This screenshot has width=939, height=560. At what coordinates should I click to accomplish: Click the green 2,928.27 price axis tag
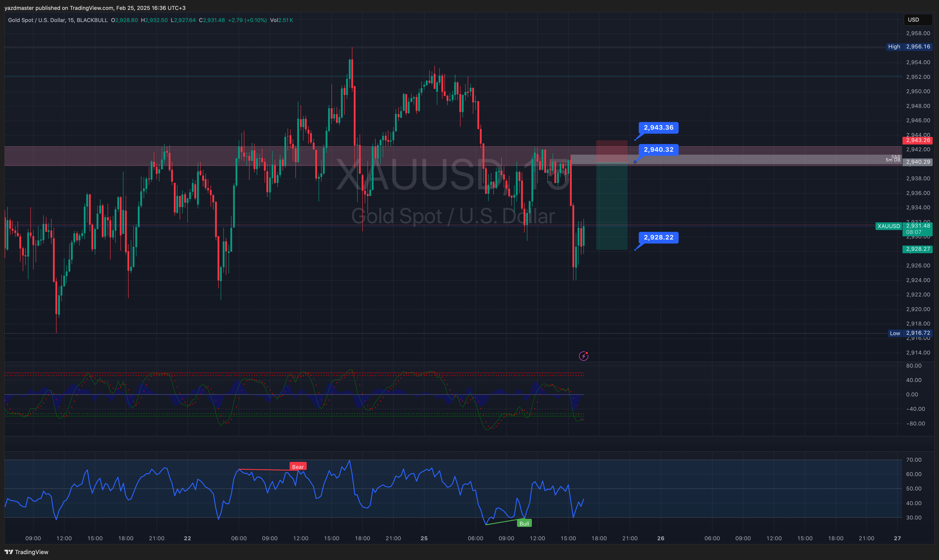(917, 249)
